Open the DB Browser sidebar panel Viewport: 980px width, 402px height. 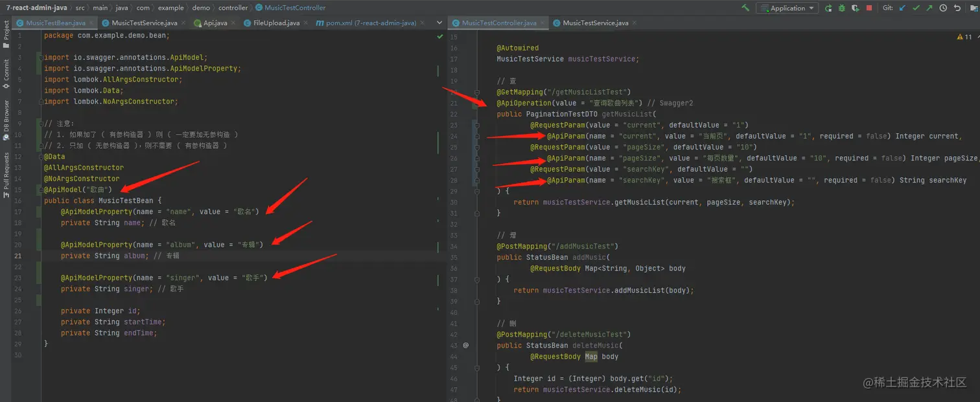click(6, 120)
